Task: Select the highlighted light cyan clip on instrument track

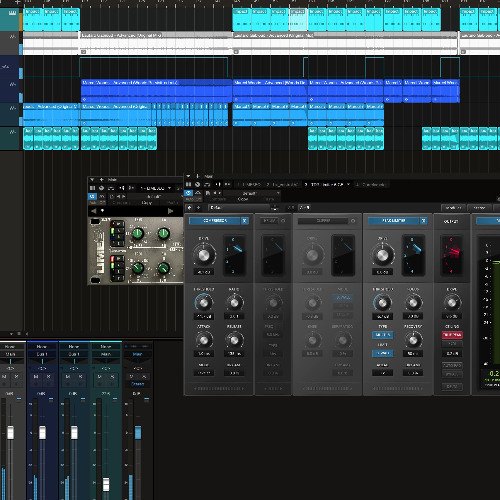Action: click(298, 20)
